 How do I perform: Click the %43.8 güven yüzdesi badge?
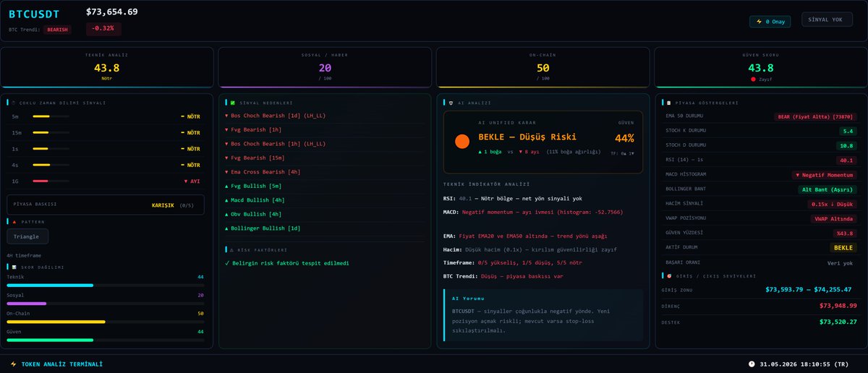tap(845, 233)
